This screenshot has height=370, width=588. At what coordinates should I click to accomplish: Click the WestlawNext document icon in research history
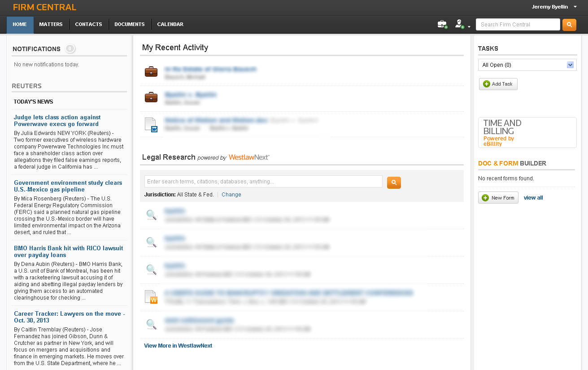pos(151,297)
